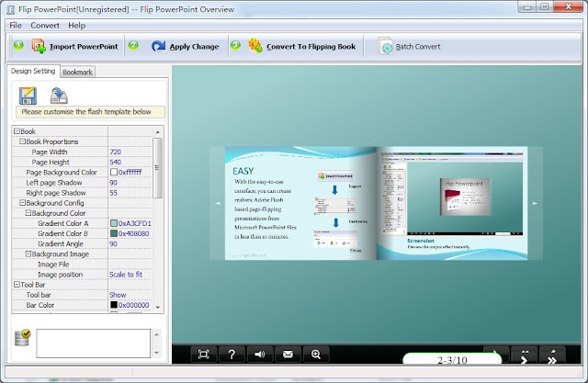Image resolution: width=588 pixels, height=383 pixels.
Task: Click the description box scroll-down arrow
Action: tap(156, 353)
